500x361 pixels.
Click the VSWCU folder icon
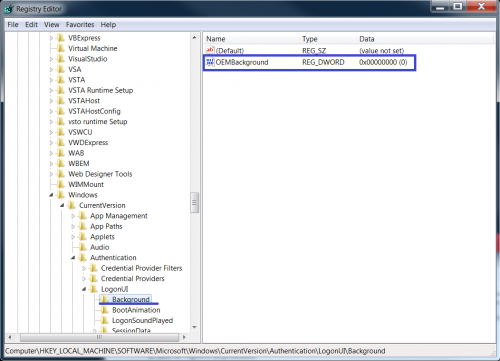pos(61,132)
